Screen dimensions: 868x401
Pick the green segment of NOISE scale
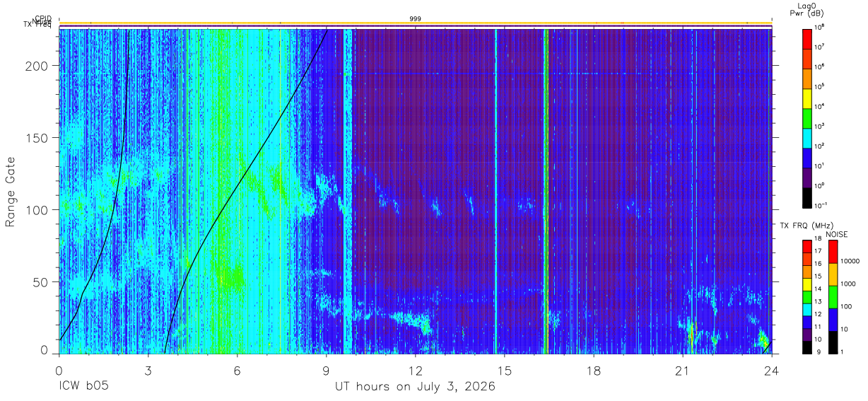tap(833, 296)
